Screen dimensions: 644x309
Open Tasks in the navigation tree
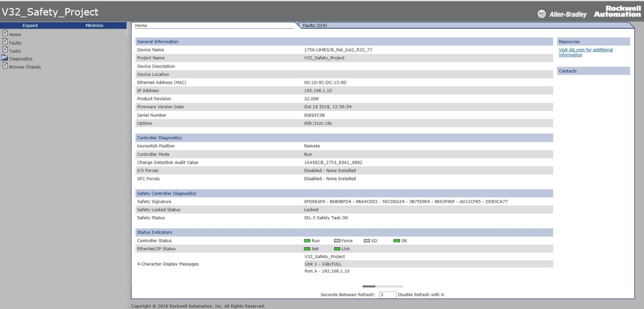click(15, 51)
